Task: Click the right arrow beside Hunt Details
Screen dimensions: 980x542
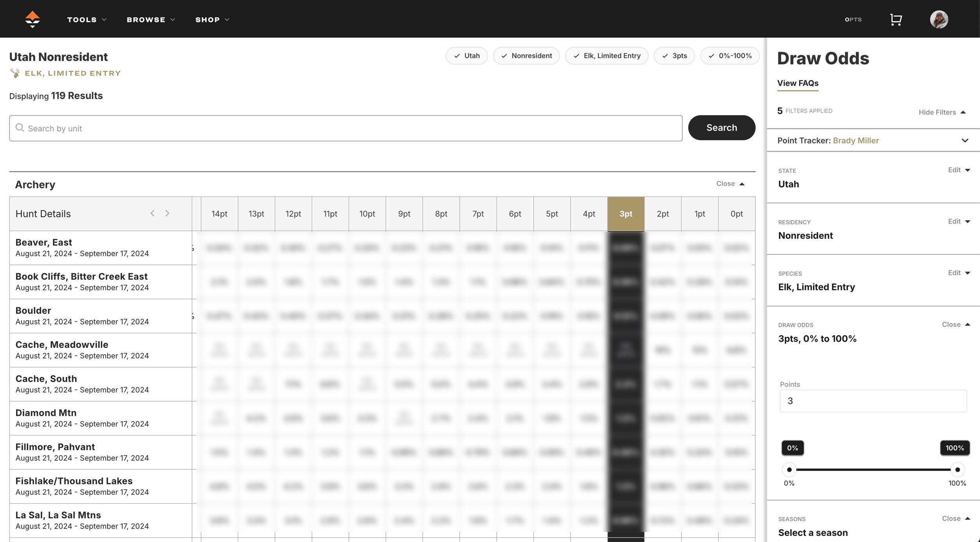Action: click(x=168, y=213)
